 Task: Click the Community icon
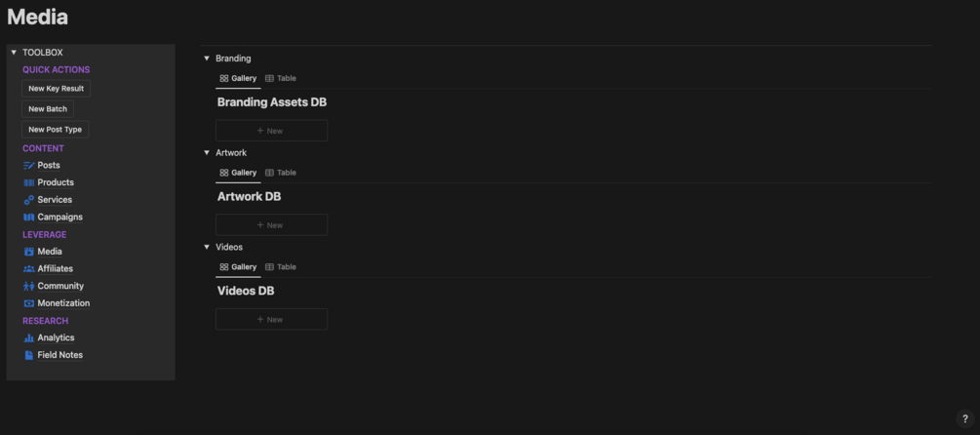point(28,287)
